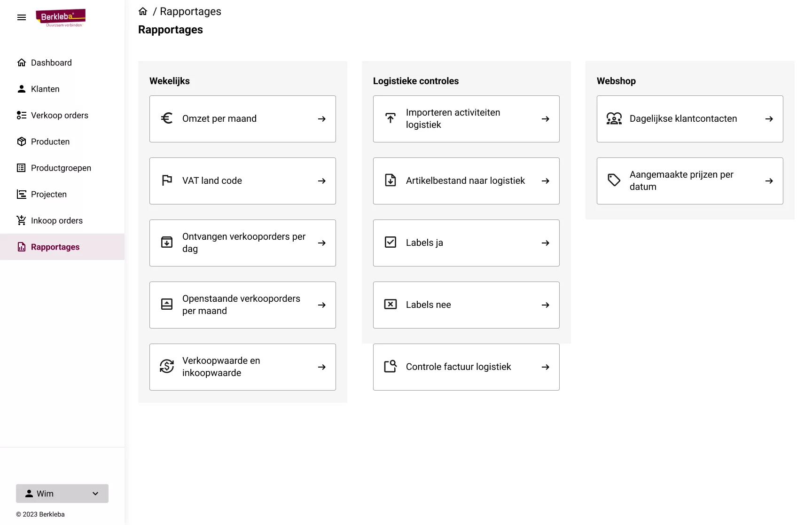Click the Rapportages breadcrumb text
Image resolution: width=812 pixels, height=525 pixels.
(190, 11)
